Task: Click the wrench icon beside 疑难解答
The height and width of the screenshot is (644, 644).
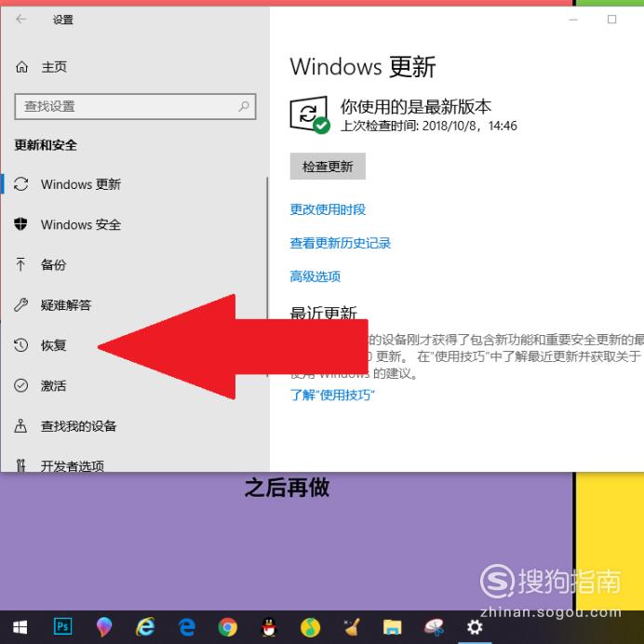Action: [x=20, y=304]
